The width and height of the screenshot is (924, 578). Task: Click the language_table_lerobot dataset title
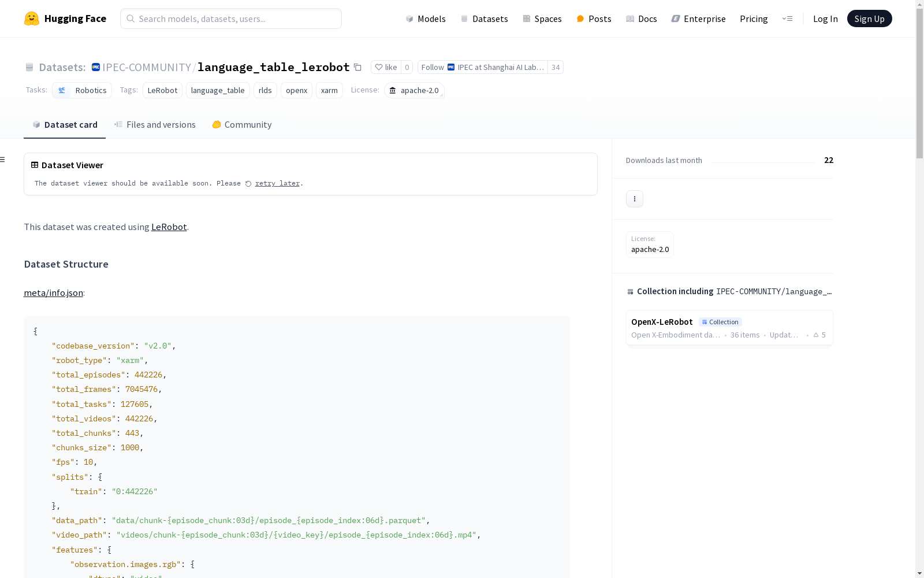(x=273, y=67)
